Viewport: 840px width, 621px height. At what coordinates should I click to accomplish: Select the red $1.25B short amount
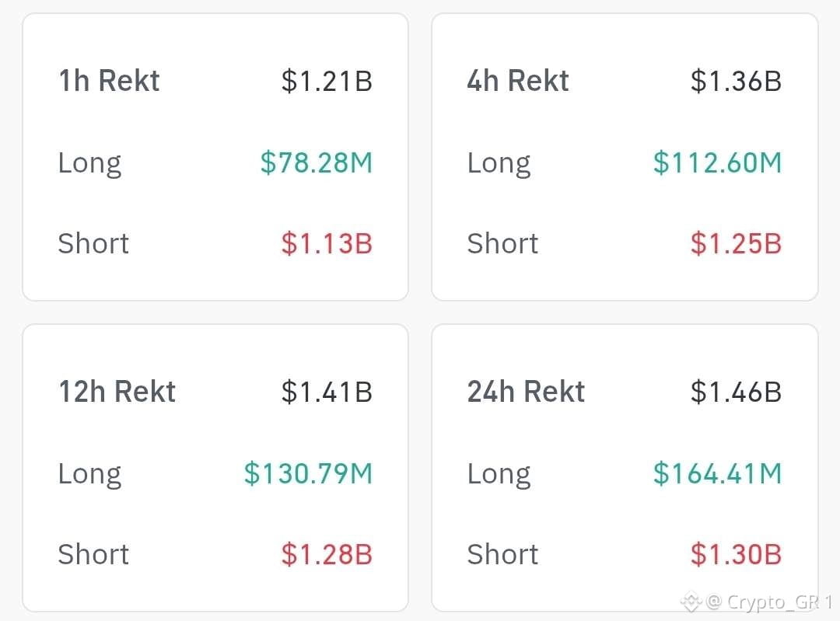(x=736, y=243)
